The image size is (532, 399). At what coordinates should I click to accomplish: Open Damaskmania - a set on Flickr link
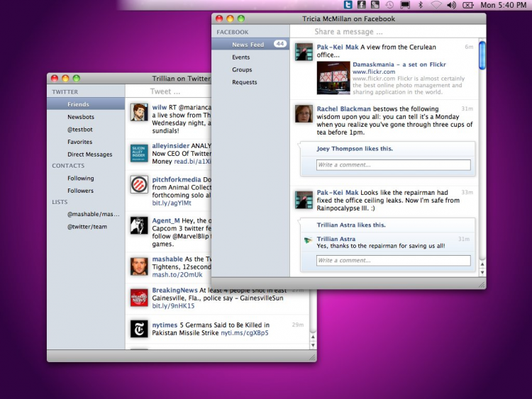[x=399, y=64]
